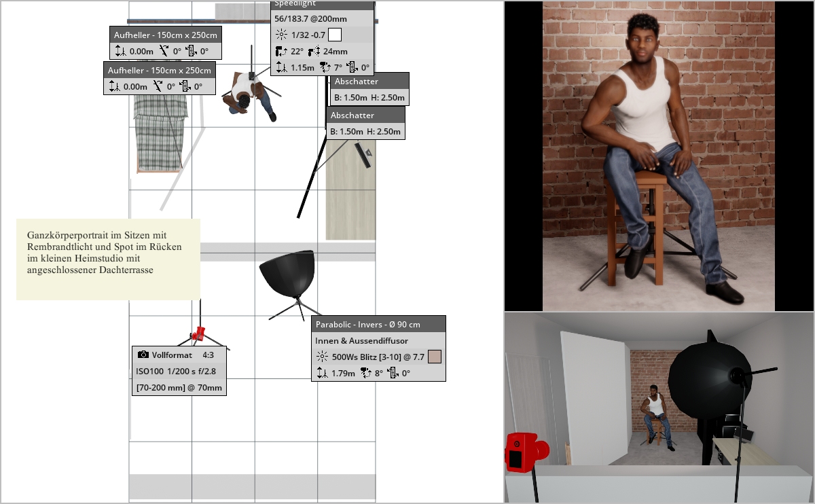Click the Parabolic 0° rotation icon

[x=393, y=373]
